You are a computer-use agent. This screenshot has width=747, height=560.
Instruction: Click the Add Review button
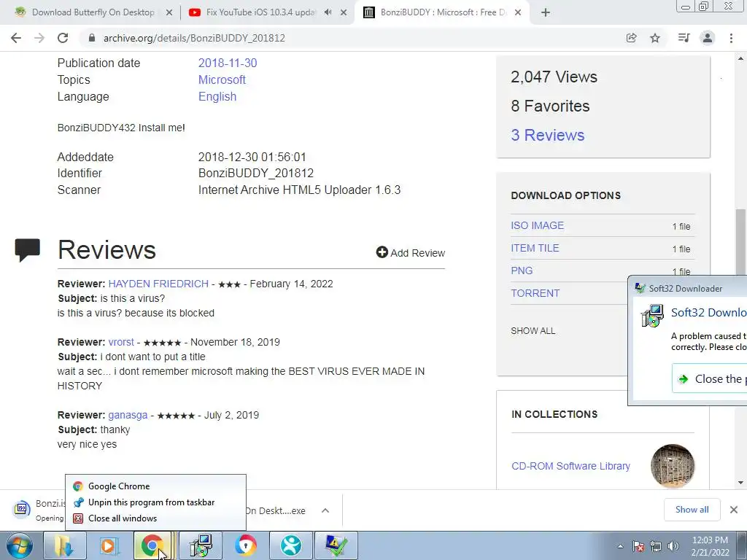410,253
